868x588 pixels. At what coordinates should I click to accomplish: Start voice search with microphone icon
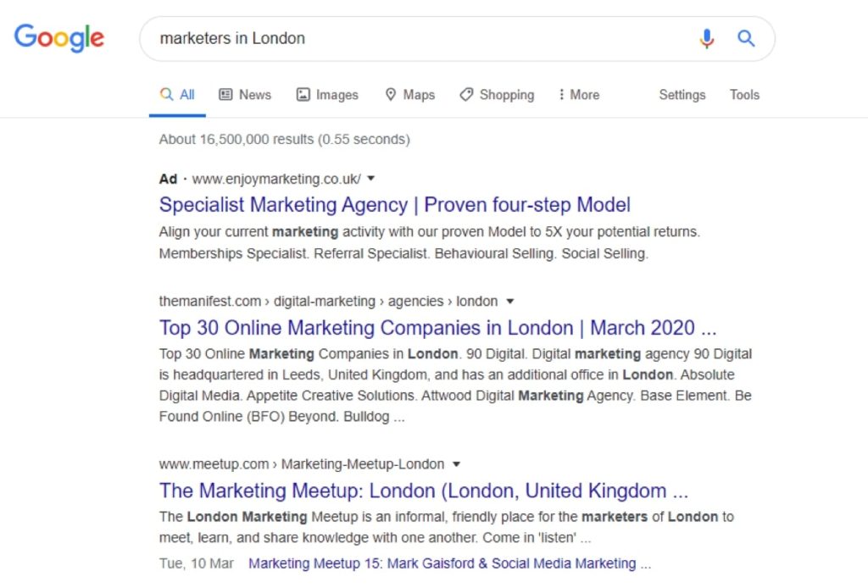click(706, 38)
